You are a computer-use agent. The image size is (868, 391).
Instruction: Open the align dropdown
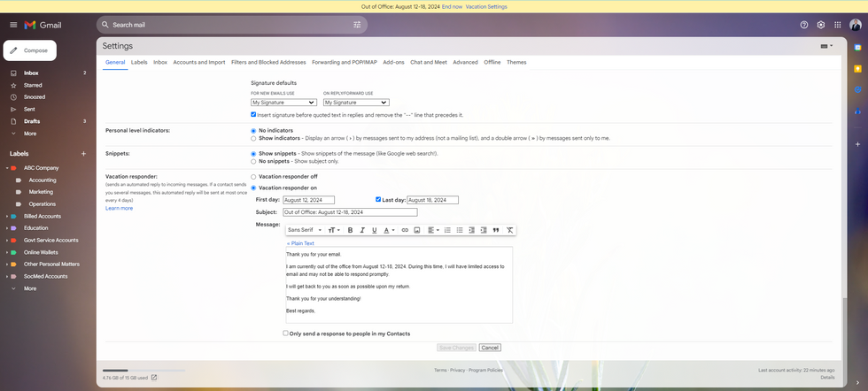433,230
